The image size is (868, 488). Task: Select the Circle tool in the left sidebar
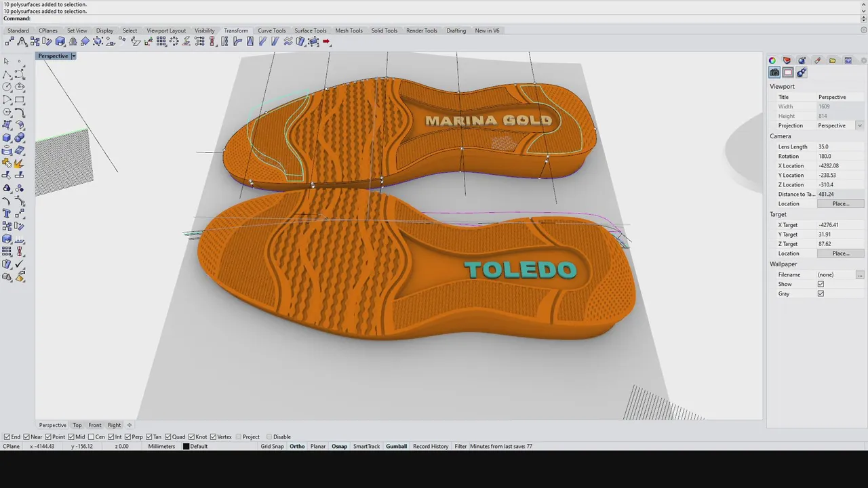tap(7, 87)
